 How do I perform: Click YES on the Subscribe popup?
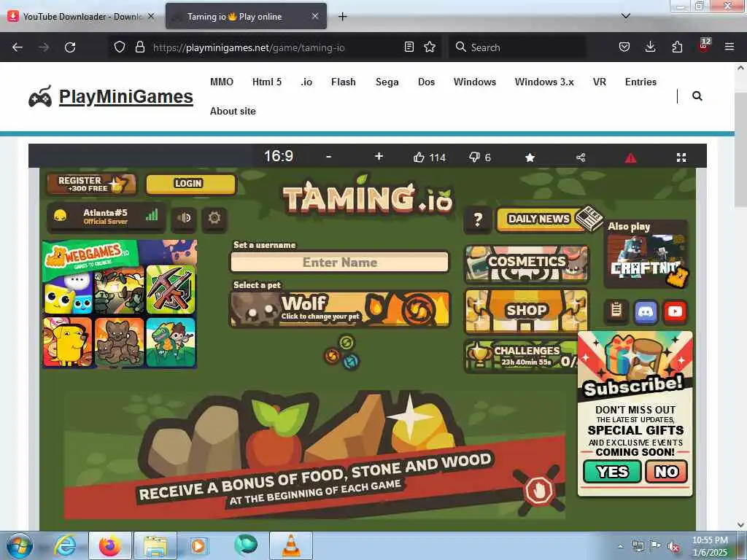pyautogui.click(x=612, y=472)
